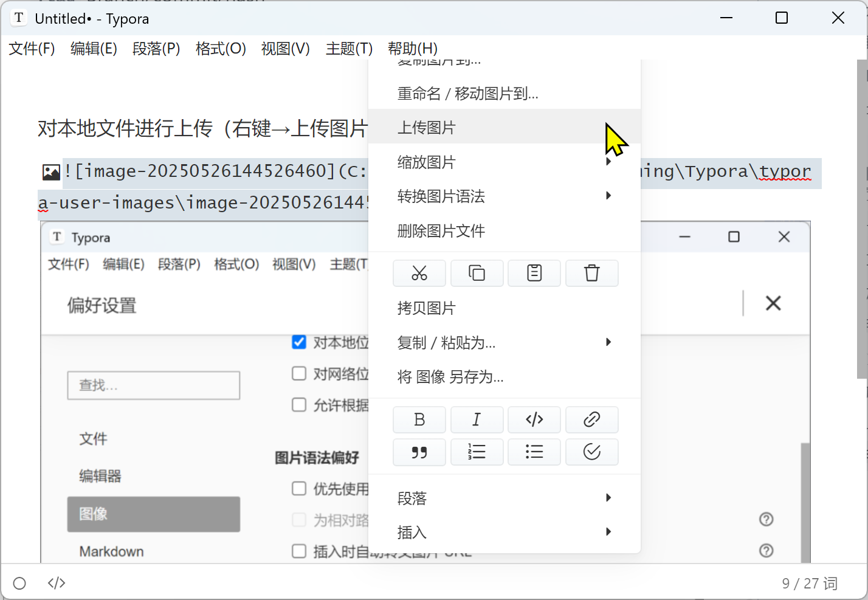The width and height of the screenshot is (868, 600).
Task: Toggle source code mode in status bar
Action: click(x=57, y=584)
